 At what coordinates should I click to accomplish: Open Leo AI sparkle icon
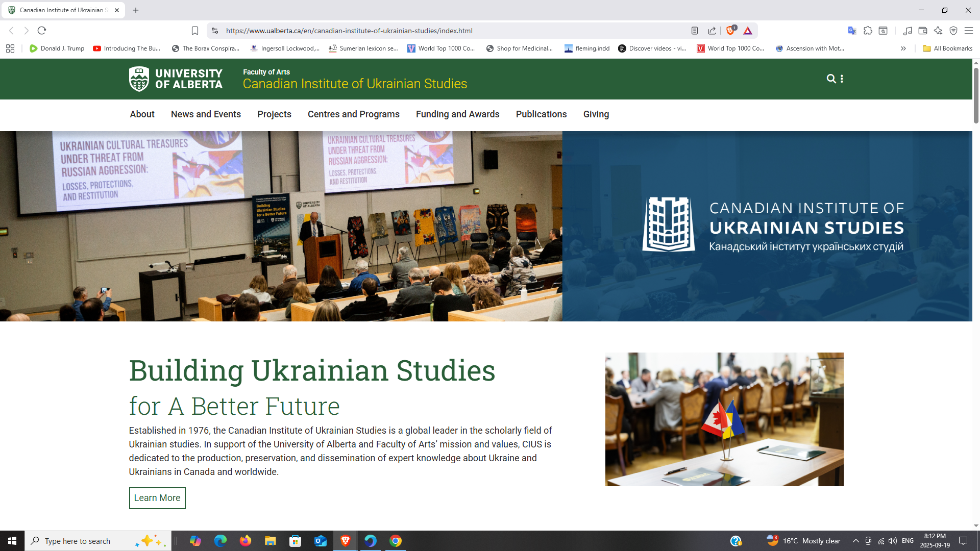point(938,31)
